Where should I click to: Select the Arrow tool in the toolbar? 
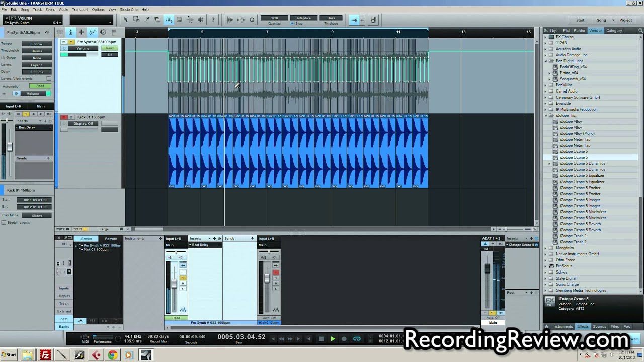pyautogui.click(x=126, y=20)
